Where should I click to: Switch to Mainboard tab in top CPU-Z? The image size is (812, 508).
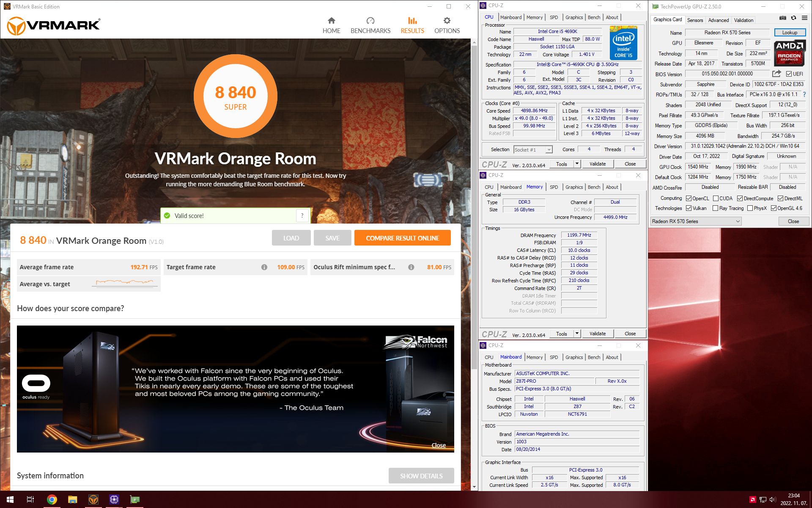[x=511, y=17]
